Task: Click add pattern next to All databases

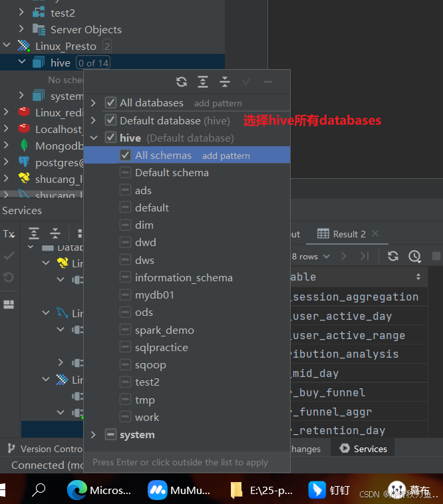Action: (x=218, y=103)
